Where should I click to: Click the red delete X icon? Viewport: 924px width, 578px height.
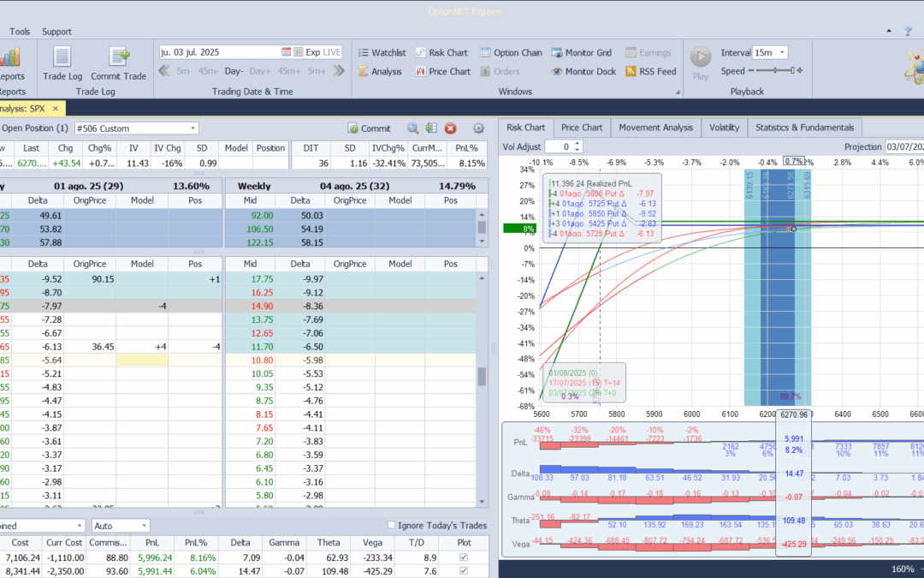(x=450, y=128)
